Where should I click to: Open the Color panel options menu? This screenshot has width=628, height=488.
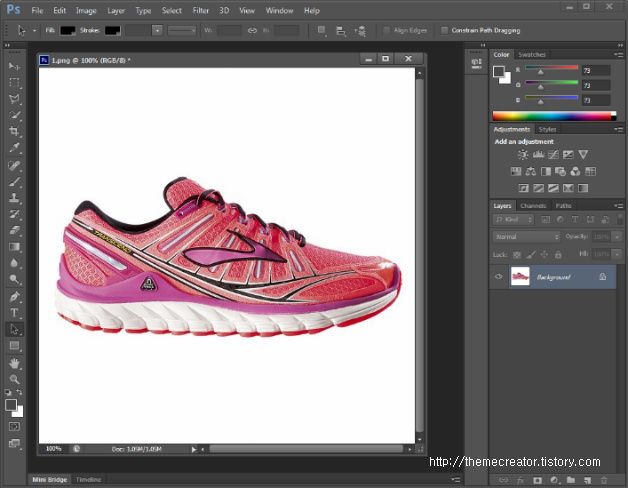tap(618, 54)
